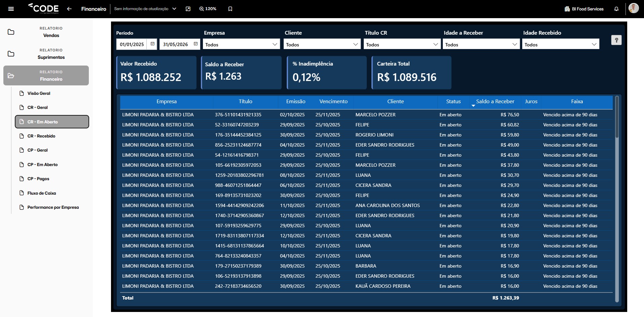
Task: Click the CP - Pagos page icon
Action: click(x=22, y=179)
